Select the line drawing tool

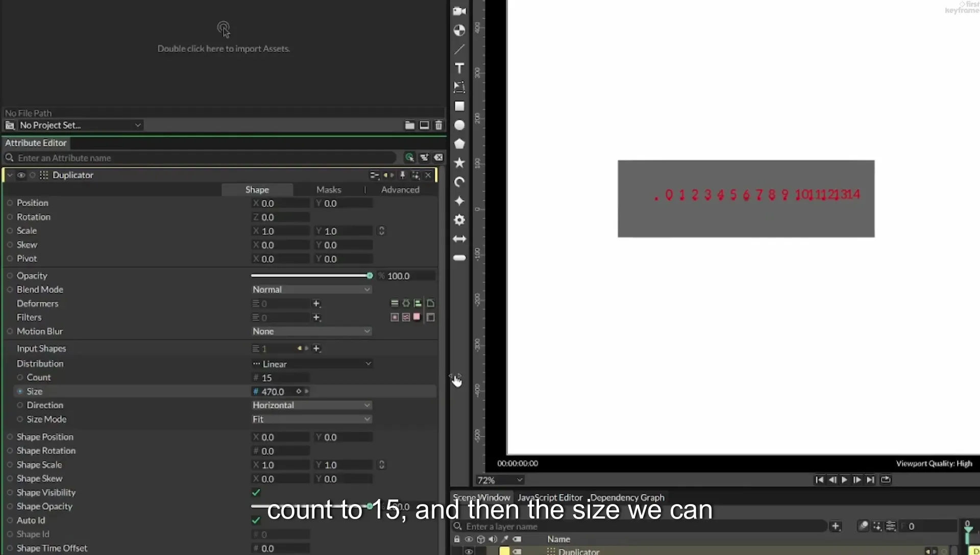(x=459, y=49)
